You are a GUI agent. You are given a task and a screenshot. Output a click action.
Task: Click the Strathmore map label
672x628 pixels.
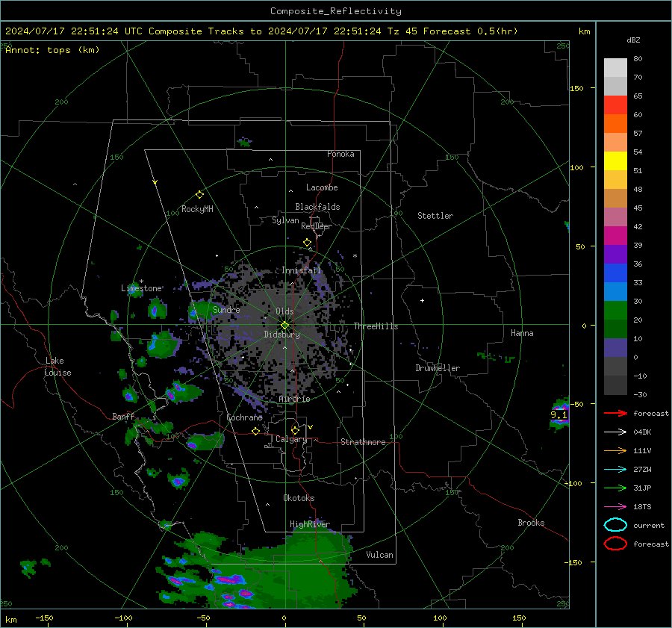pos(363,442)
